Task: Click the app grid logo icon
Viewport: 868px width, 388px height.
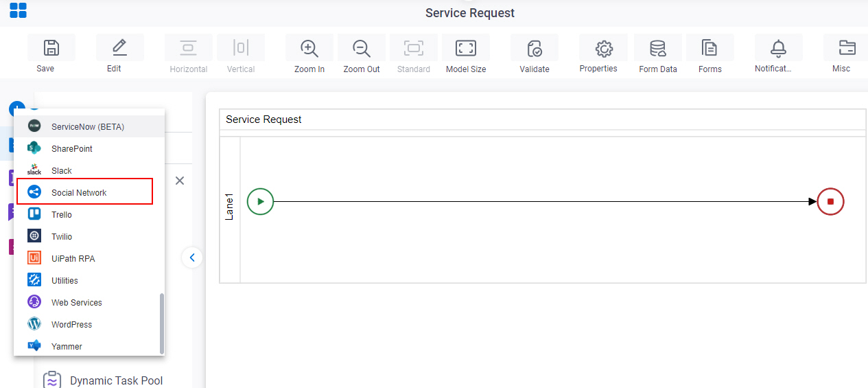Action: pos(18,10)
